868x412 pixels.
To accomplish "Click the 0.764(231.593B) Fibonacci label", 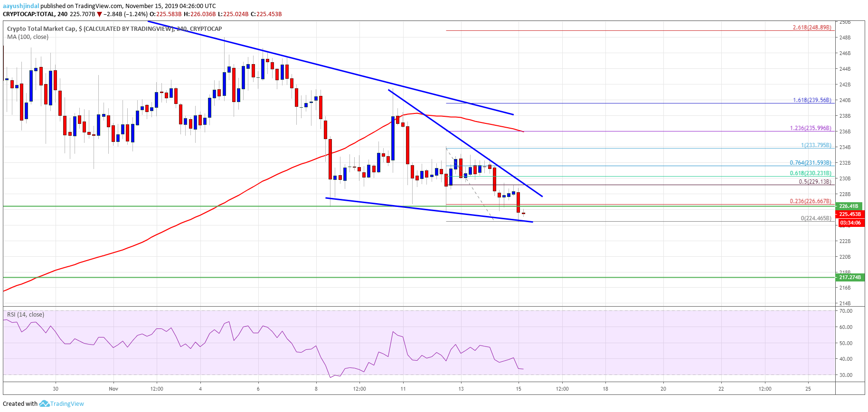I will [811, 163].
